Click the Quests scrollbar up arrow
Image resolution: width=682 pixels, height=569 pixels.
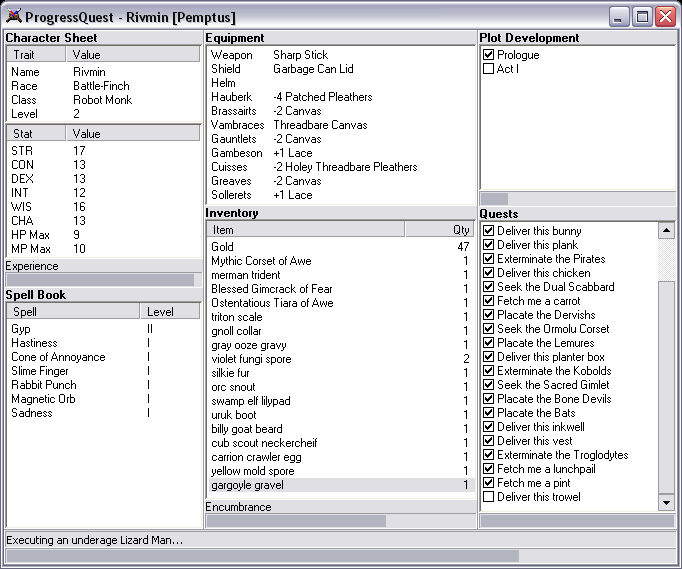click(666, 230)
